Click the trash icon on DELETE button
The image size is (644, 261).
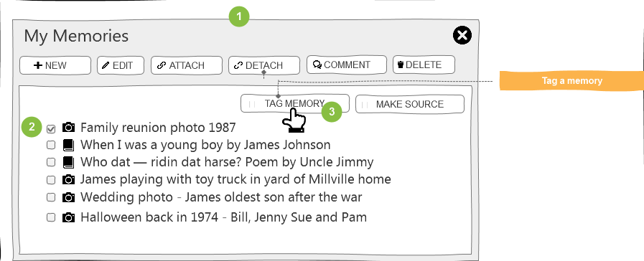(401, 65)
